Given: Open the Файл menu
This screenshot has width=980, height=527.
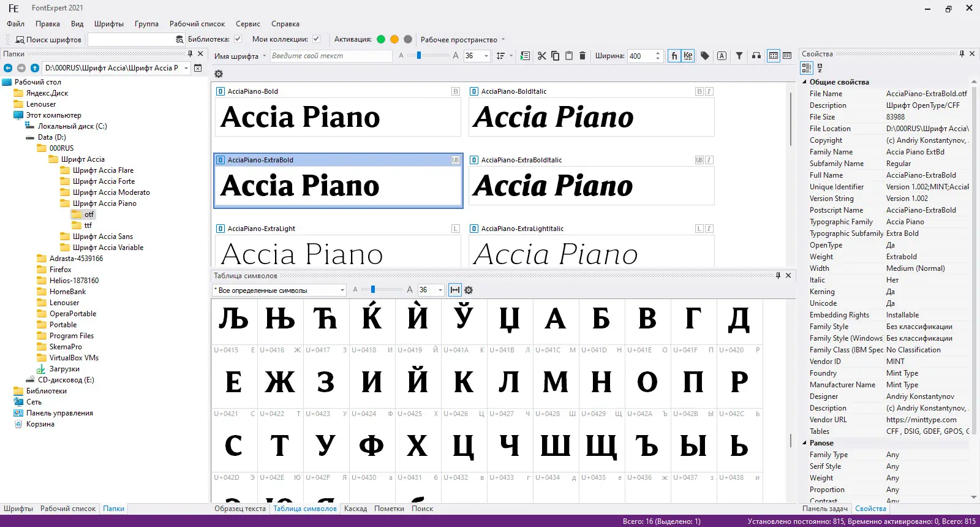Looking at the screenshot, I should tap(16, 24).
